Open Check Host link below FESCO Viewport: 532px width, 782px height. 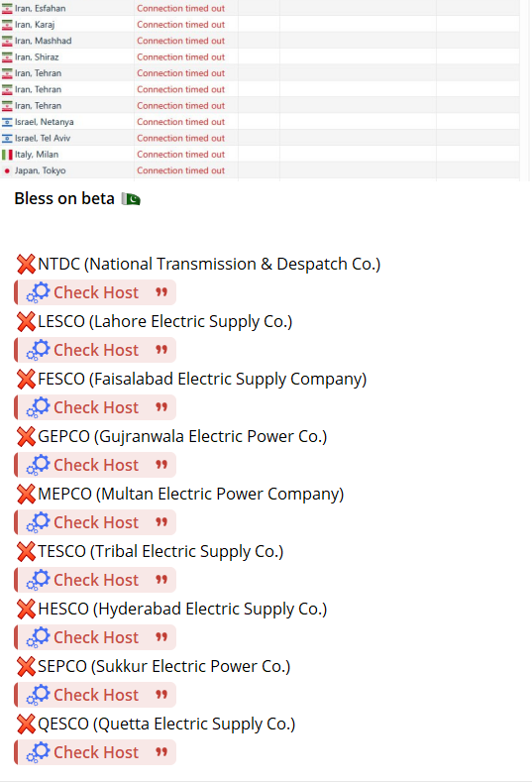tap(96, 407)
